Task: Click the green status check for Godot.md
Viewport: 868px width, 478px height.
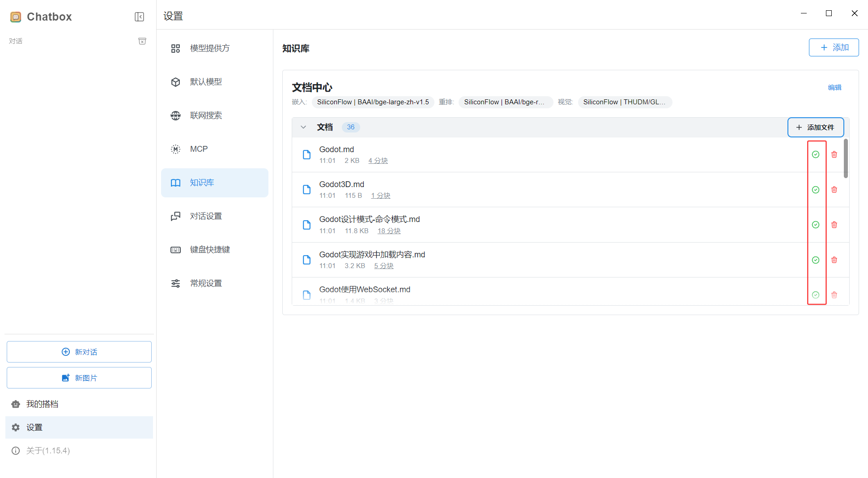Action: (x=816, y=154)
